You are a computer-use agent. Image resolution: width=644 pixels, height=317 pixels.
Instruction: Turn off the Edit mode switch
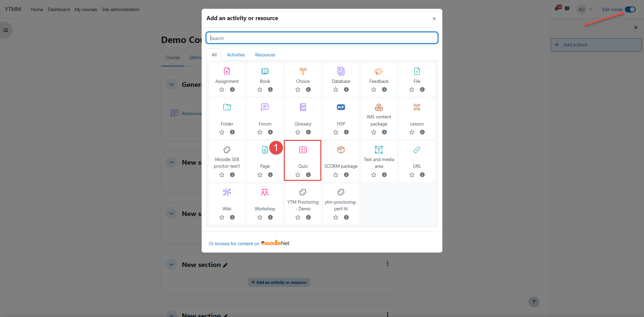630,9
